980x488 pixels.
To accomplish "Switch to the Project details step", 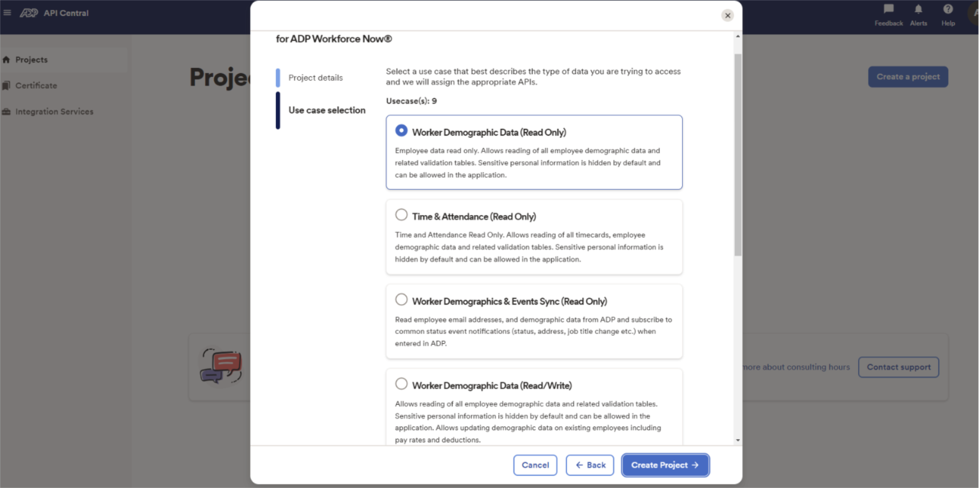I will (x=316, y=77).
